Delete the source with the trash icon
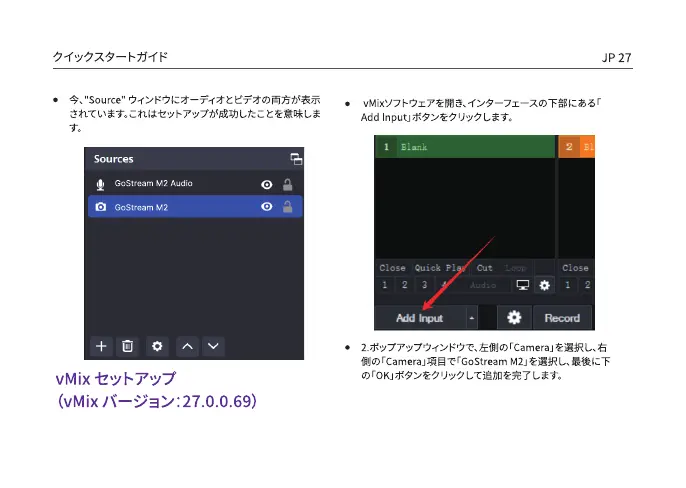The width and height of the screenshot is (686, 488). (x=128, y=346)
